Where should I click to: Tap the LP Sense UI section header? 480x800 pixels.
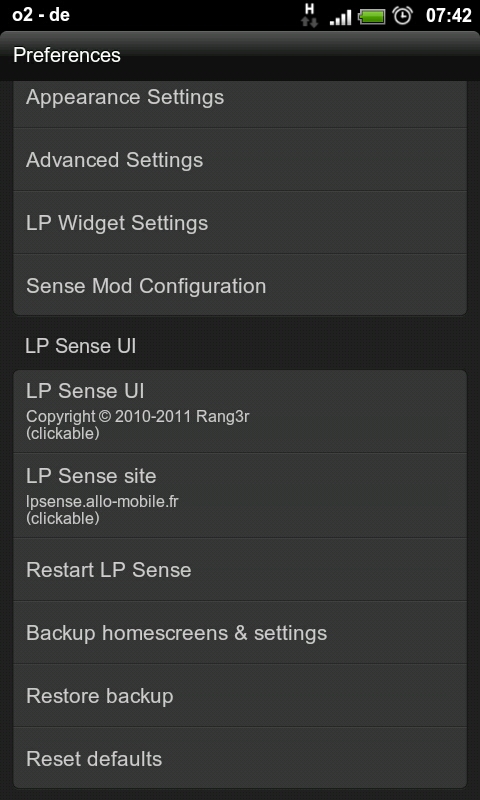(81, 346)
